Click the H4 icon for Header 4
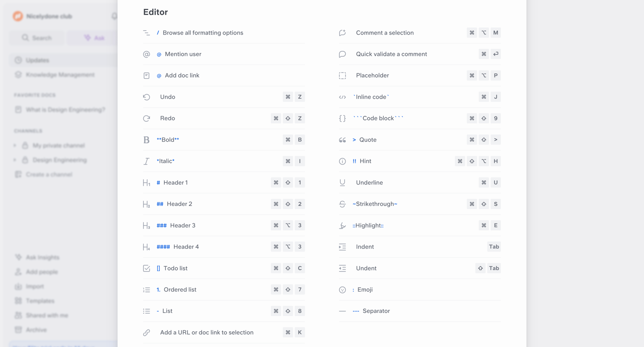The width and height of the screenshot is (644, 347). 147,247
